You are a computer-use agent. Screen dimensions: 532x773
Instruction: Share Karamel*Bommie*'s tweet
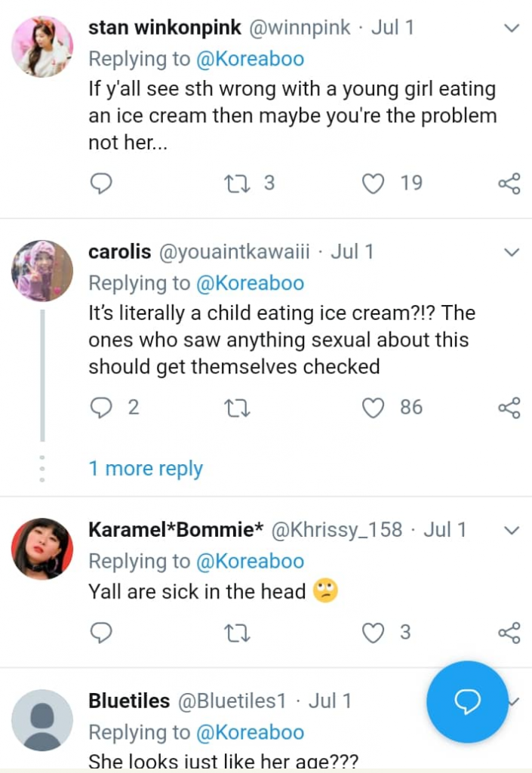click(509, 632)
